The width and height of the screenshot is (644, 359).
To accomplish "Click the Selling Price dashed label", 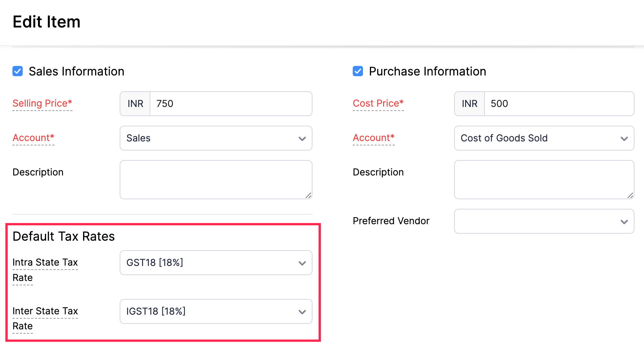I will coord(42,103).
